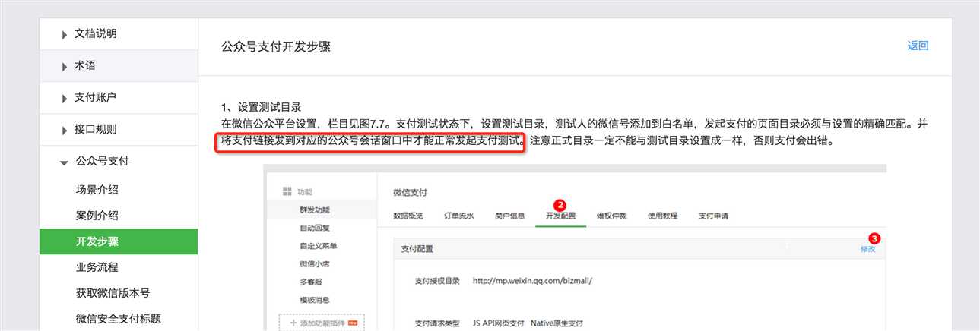
Task: Expand the 支付账户 sidebar section
Action: click(119, 98)
